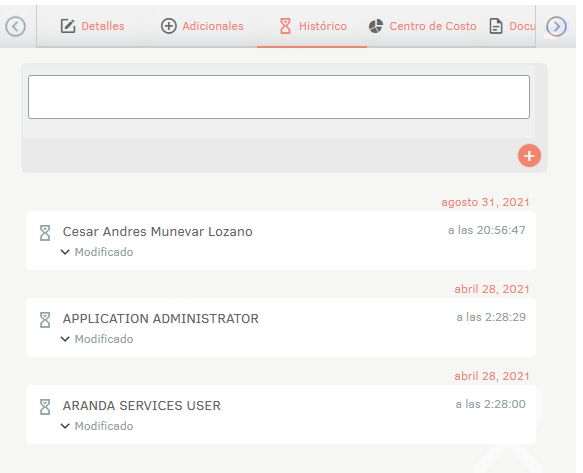Select the Cesar Andres Munevar Lozano entry name
This screenshot has width=583, height=473.
point(158,232)
